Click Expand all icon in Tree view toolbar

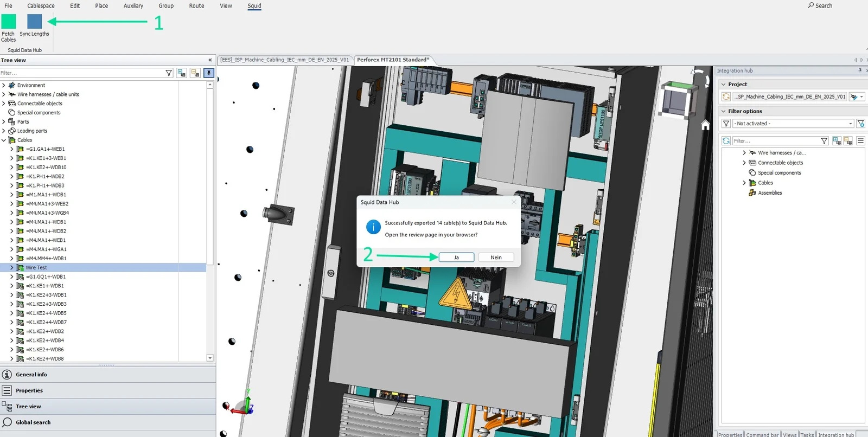tap(182, 73)
